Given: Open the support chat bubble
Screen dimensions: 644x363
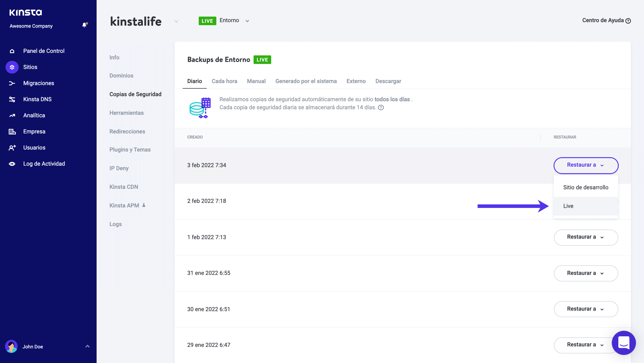Looking at the screenshot, I should click(624, 343).
